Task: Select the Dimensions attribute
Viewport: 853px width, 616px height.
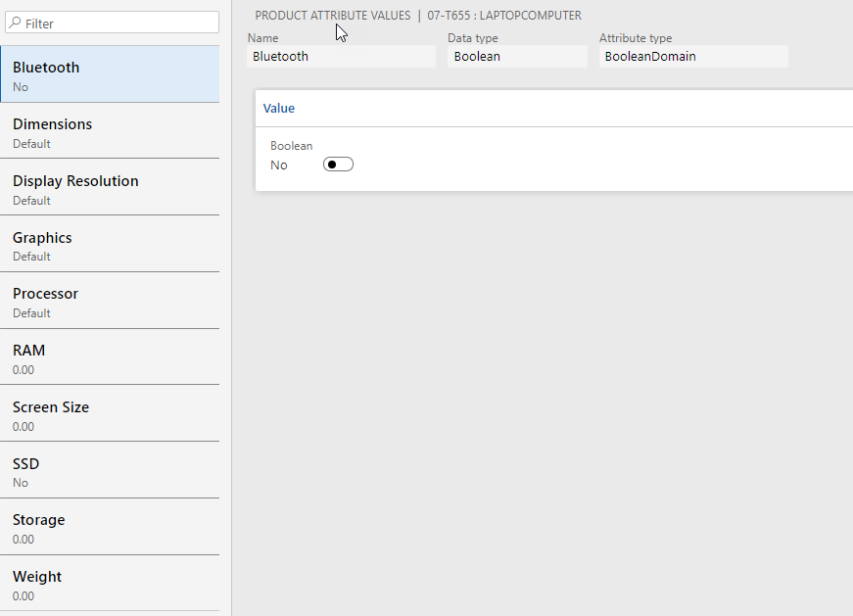Action: click(109, 132)
